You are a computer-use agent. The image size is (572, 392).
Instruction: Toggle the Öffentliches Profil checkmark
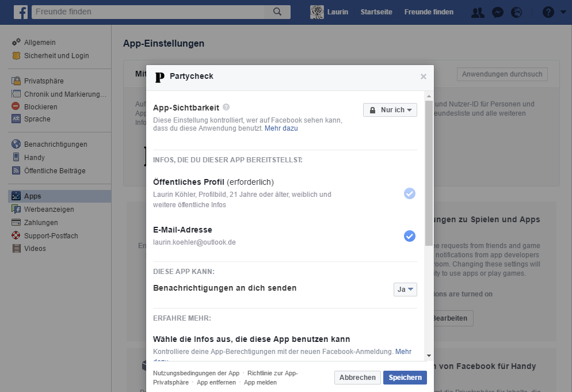[x=409, y=193]
